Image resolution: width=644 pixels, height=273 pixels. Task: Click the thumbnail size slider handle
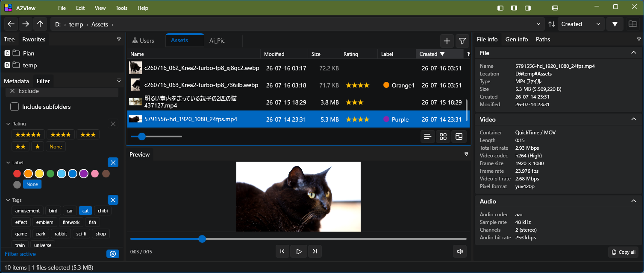point(142,136)
